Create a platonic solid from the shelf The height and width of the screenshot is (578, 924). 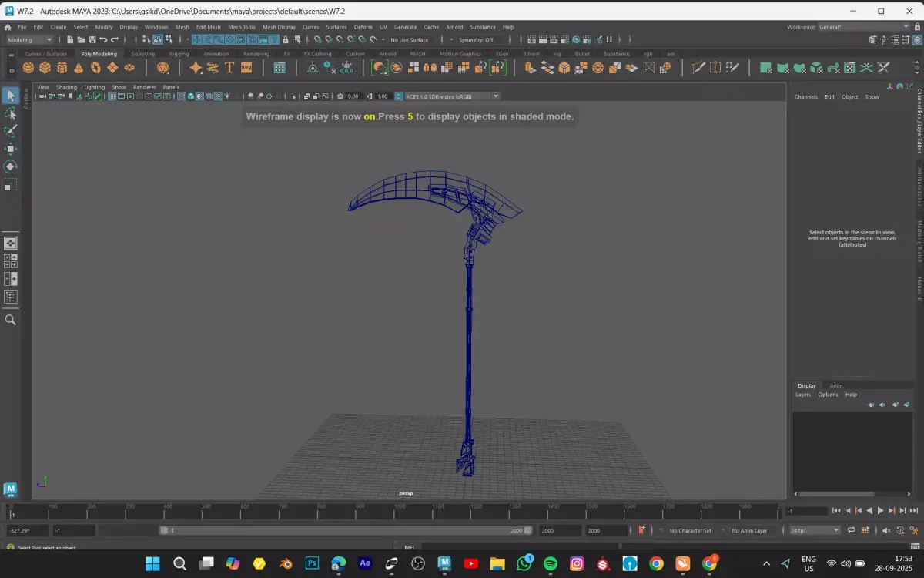click(162, 68)
